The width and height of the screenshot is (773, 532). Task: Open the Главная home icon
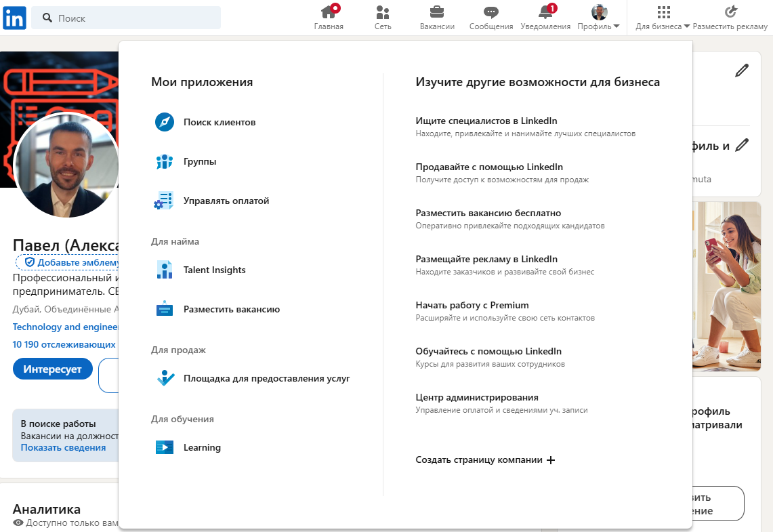(329, 12)
